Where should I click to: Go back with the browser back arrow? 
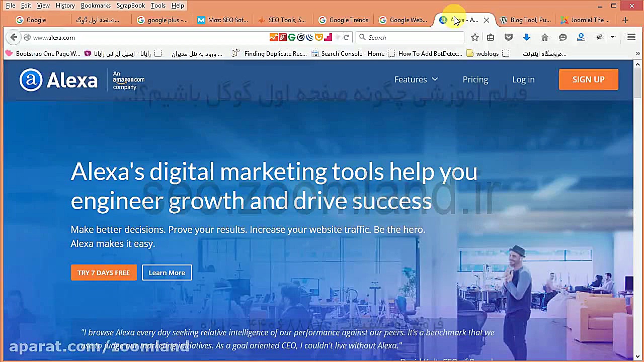(x=14, y=37)
